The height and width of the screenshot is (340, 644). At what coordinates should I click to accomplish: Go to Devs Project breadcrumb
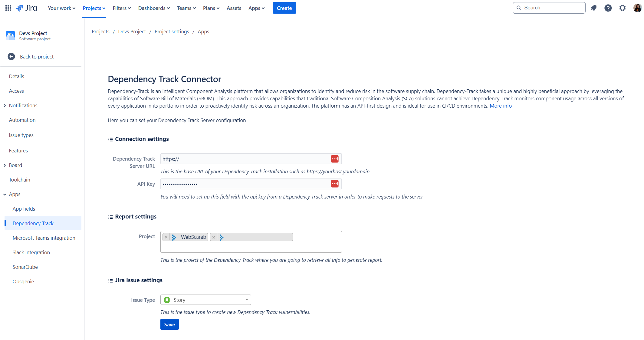[132, 32]
